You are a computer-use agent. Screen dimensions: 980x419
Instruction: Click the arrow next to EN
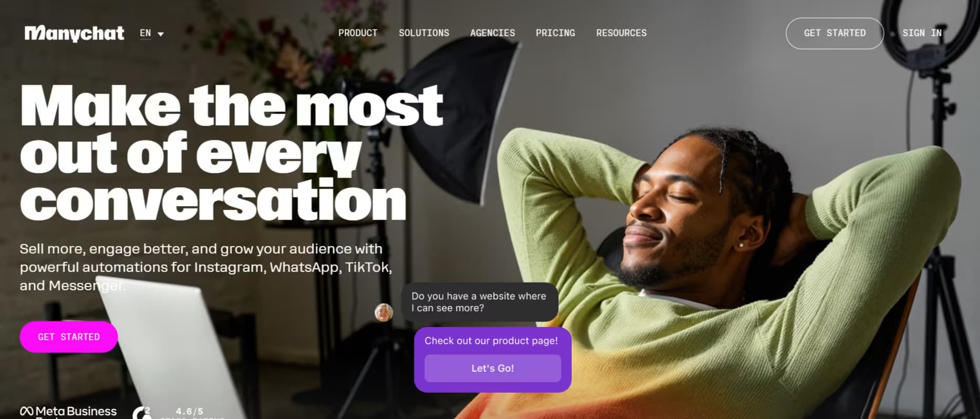pyautogui.click(x=161, y=34)
